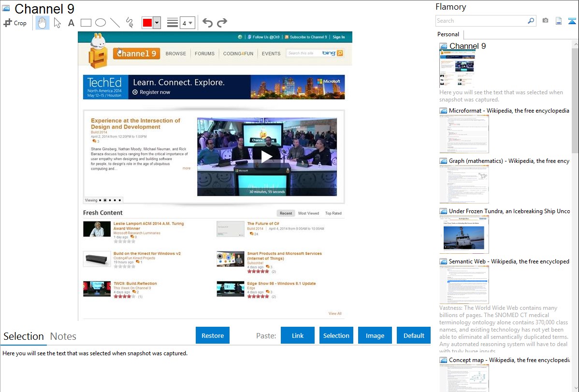
Task: Switch to the Notes tab
Action: tap(63, 336)
